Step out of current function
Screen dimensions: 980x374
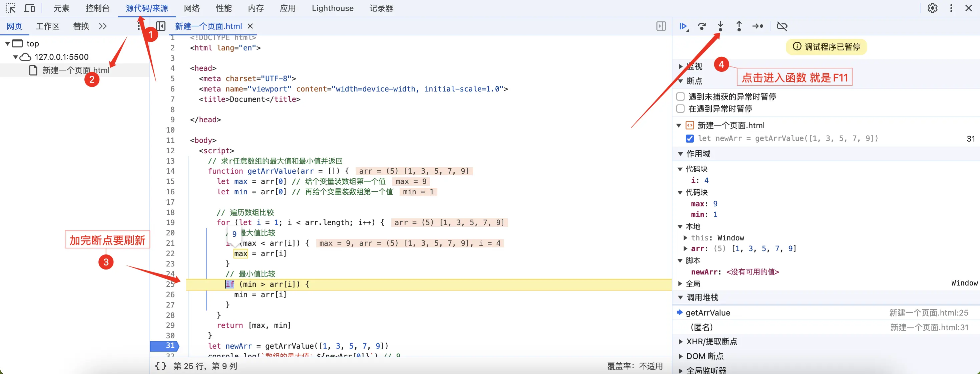[x=739, y=26]
